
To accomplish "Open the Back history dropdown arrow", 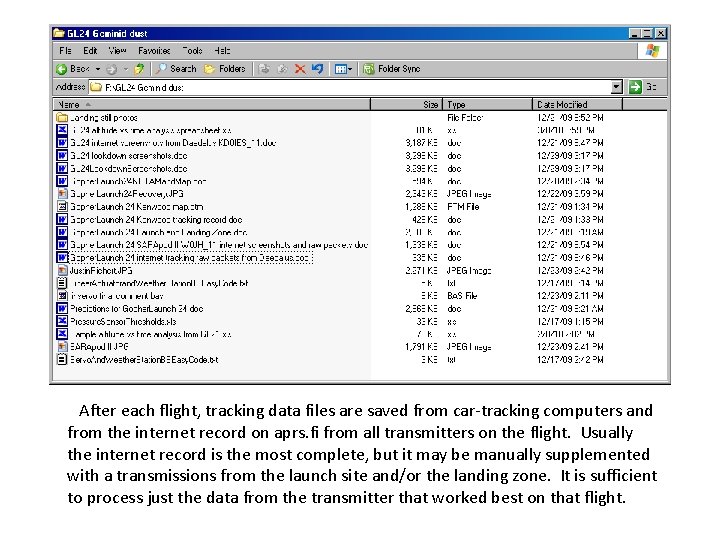I will click(98, 69).
